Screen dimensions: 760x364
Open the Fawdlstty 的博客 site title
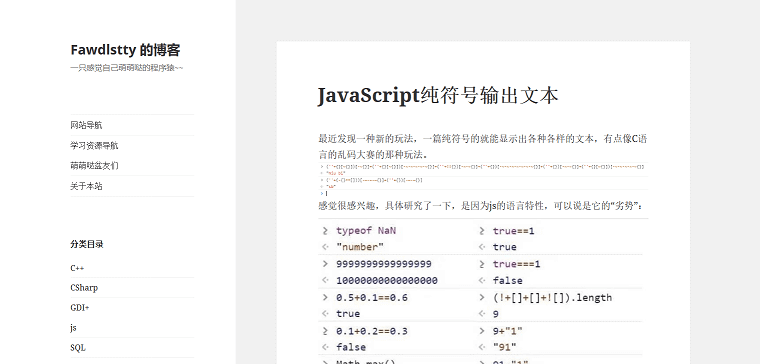pos(126,50)
